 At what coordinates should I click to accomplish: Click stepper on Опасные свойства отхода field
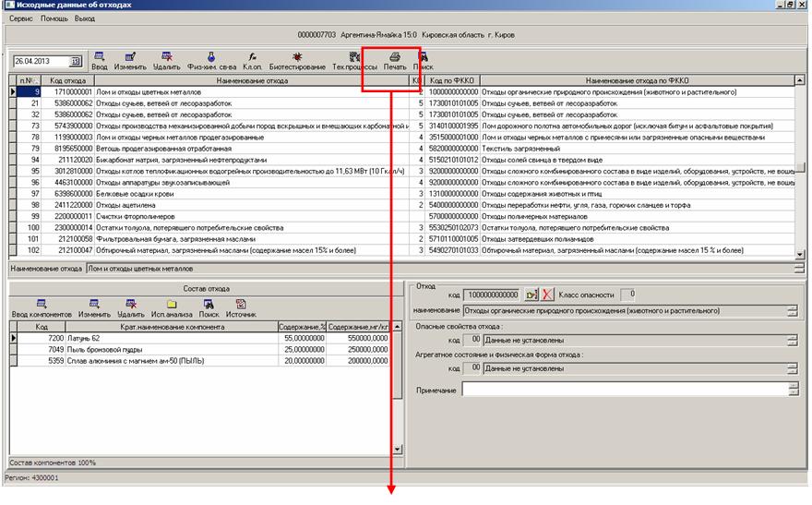[793, 341]
